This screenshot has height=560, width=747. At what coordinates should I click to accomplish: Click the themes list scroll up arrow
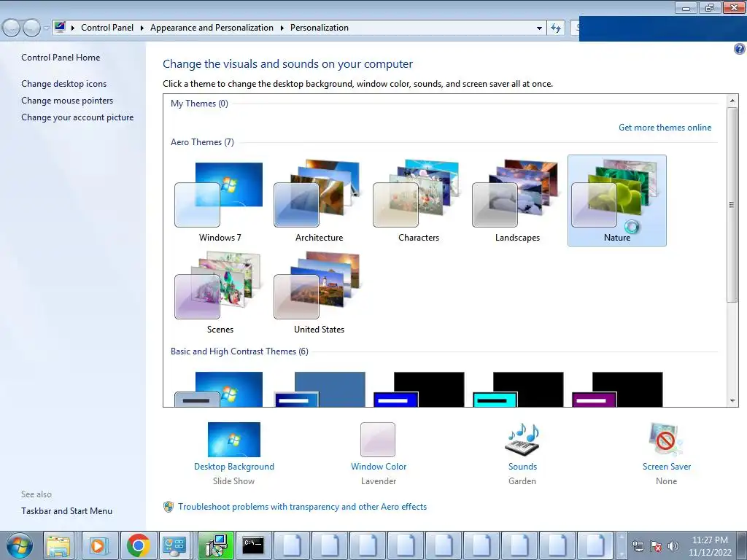pyautogui.click(x=732, y=101)
